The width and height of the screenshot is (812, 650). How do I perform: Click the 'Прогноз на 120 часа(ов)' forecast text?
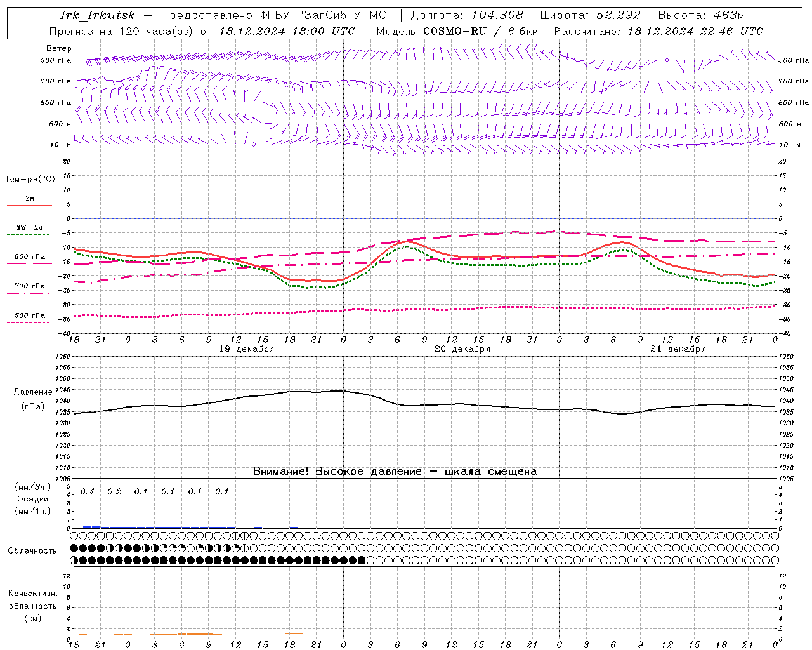(122, 31)
